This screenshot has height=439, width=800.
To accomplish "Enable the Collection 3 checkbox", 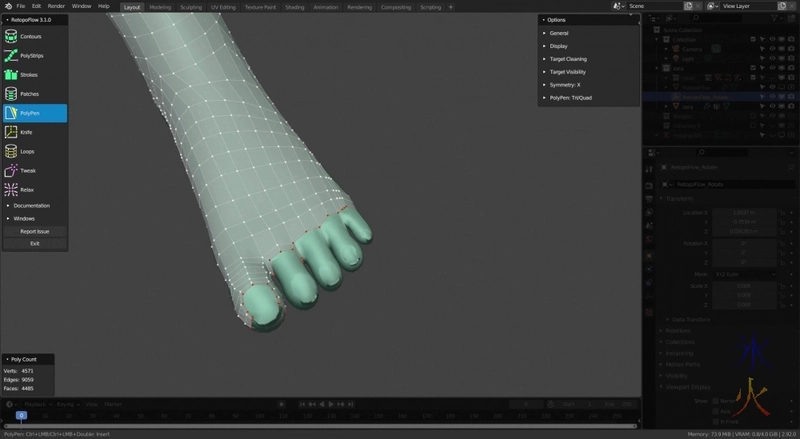I will (753, 126).
